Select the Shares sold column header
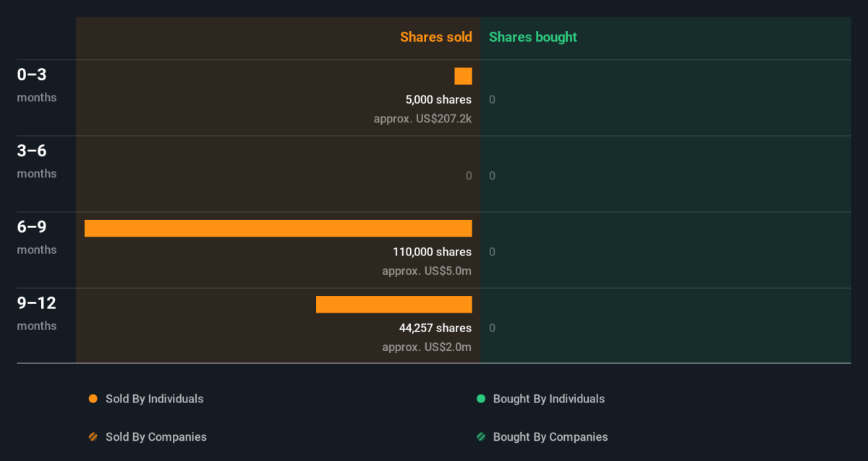 436,37
